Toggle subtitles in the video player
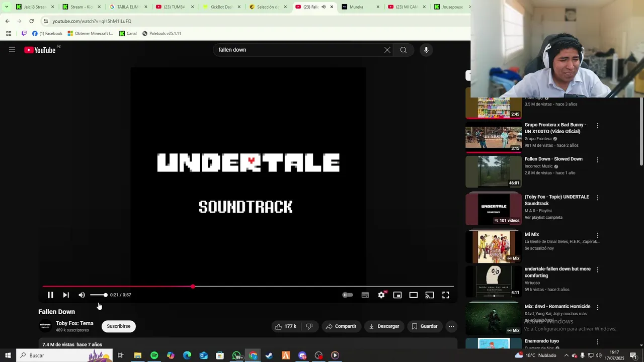The image size is (644, 362). [x=365, y=295]
